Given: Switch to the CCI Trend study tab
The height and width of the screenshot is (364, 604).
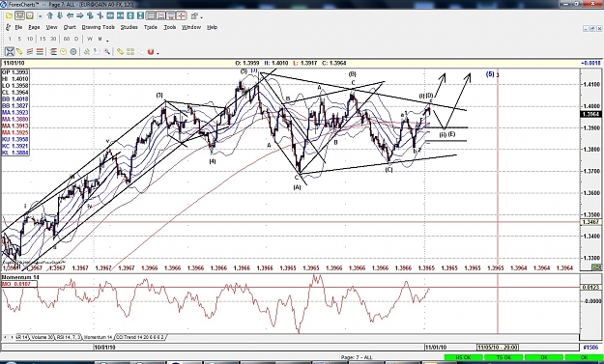Looking at the screenshot, I should point(140,338).
